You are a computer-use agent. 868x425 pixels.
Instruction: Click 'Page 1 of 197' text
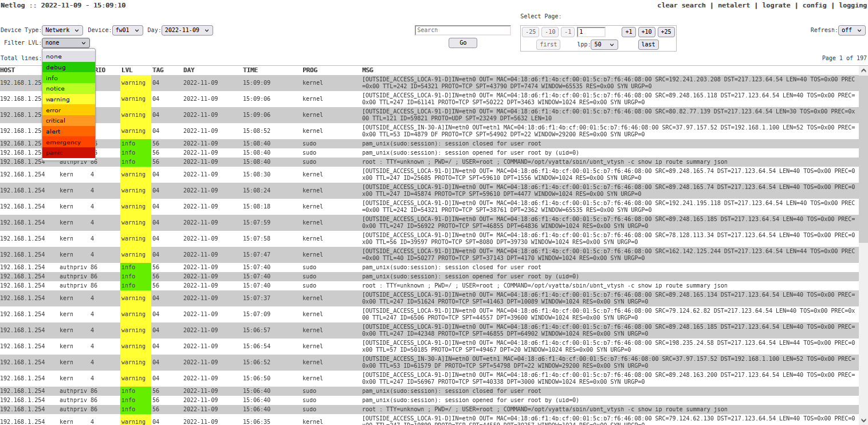(x=845, y=58)
